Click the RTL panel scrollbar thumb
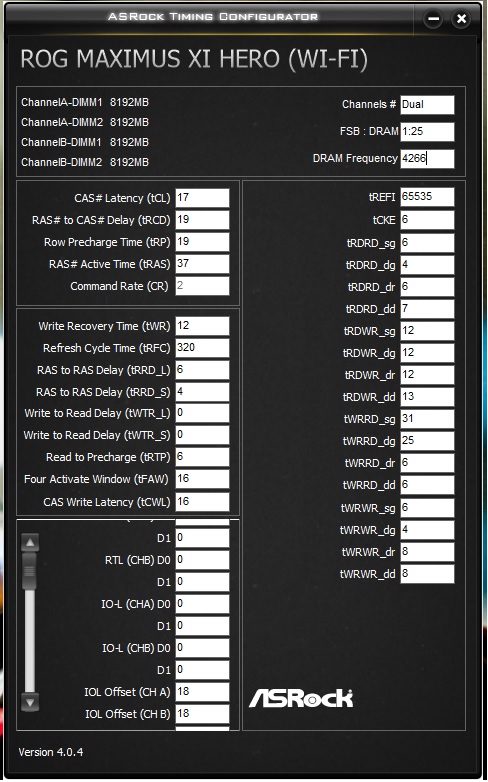 [30, 571]
